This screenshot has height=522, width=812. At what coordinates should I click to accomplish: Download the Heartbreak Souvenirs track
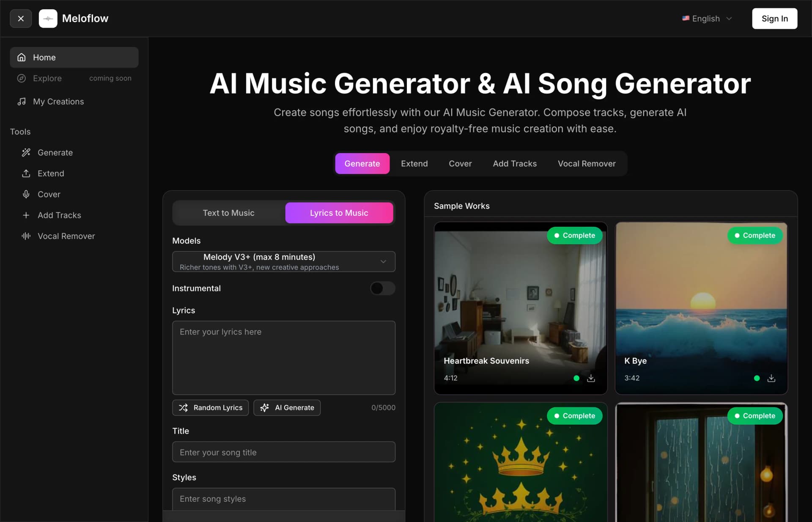591,378
